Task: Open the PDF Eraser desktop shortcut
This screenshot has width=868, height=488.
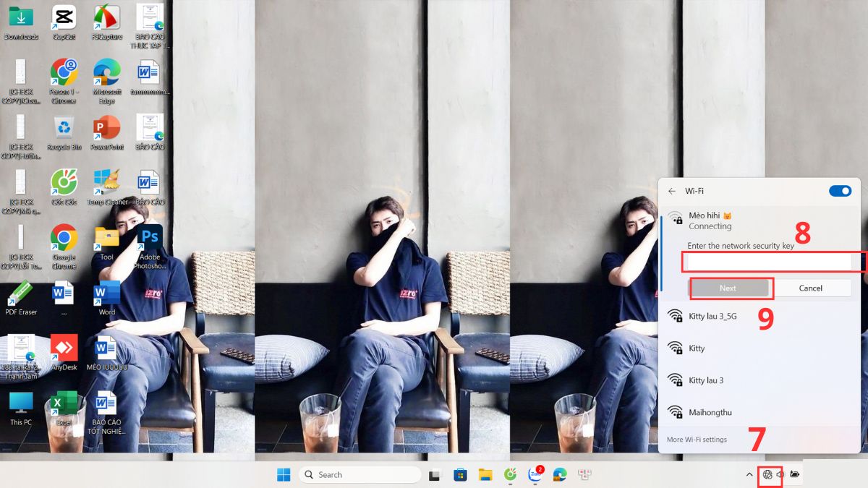Action: (x=21, y=297)
